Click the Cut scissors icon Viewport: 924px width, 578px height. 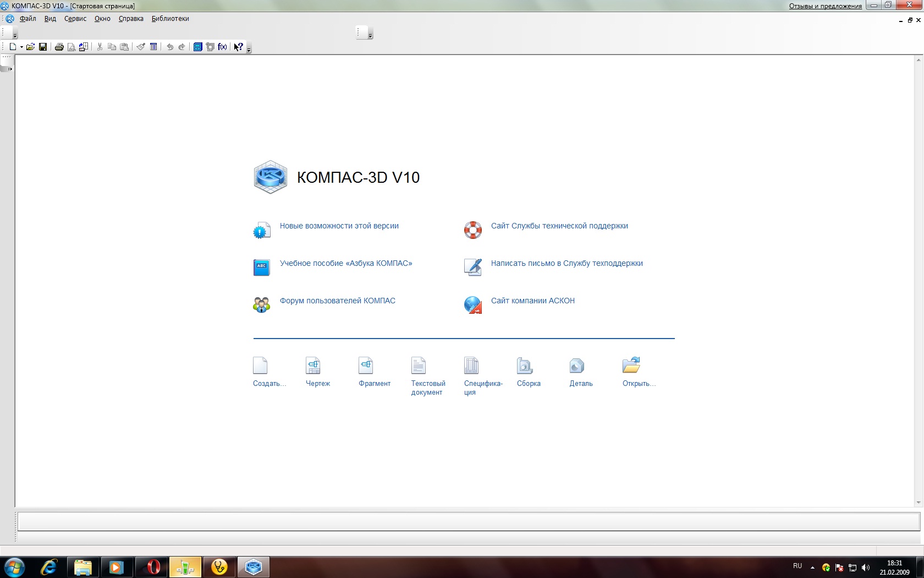pos(100,47)
